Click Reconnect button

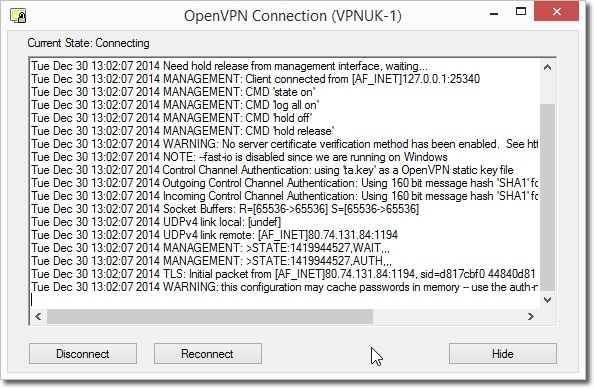click(208, 354)
